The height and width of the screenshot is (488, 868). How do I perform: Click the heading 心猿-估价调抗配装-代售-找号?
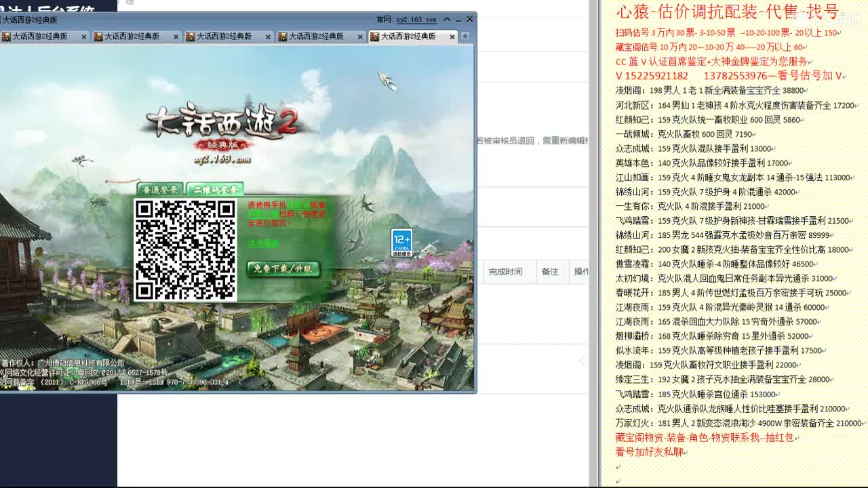click(728, 12)
